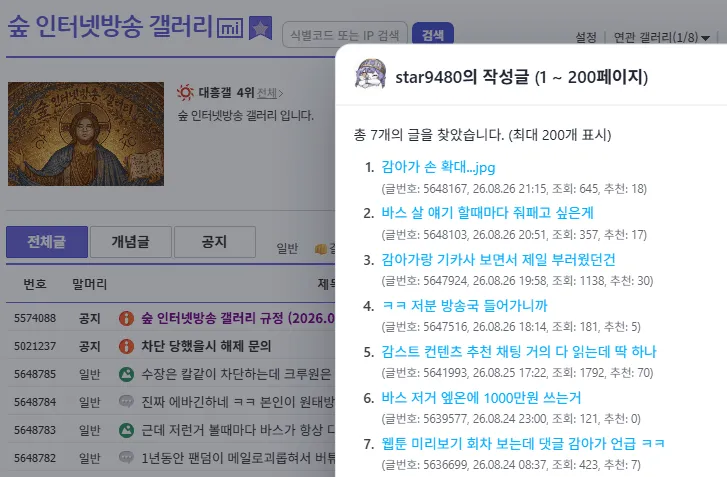The height and width of the screenshot is (477, 727).
Task: Click post number 5648783
Action: tap(35, 430)
